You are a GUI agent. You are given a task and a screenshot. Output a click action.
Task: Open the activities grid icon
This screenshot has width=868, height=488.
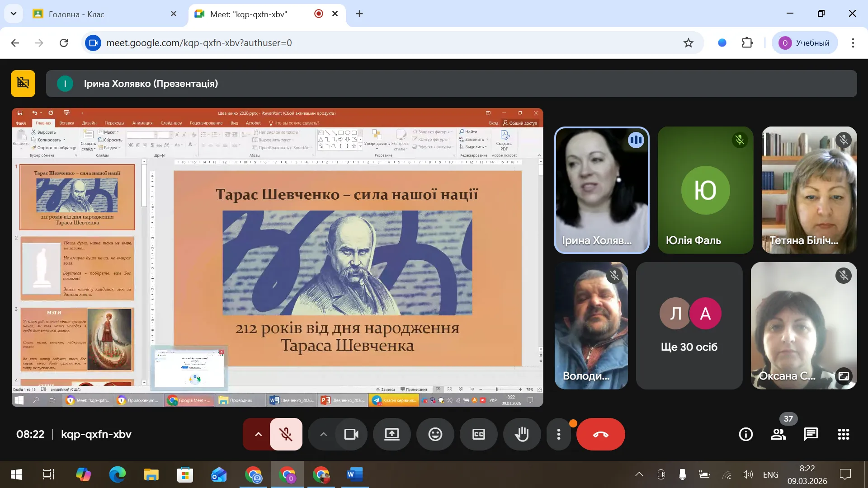click(x=843, y=434)
